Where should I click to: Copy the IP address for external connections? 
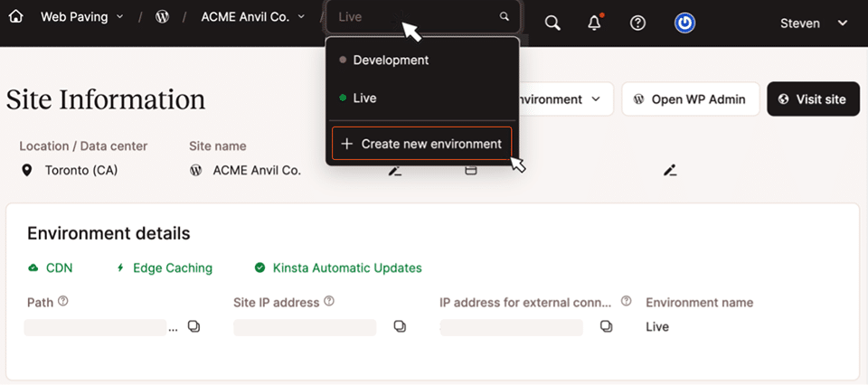click(x=606, y=326)
